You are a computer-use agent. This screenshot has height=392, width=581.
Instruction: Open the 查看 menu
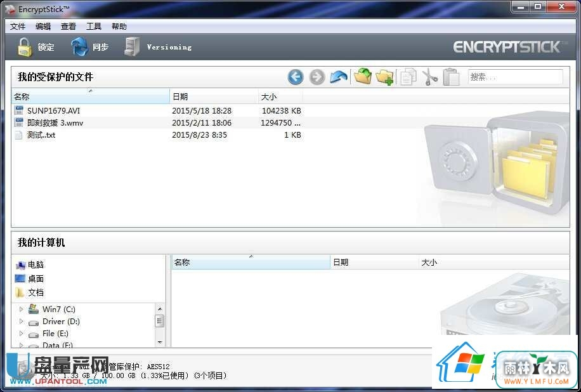point(68,26)
